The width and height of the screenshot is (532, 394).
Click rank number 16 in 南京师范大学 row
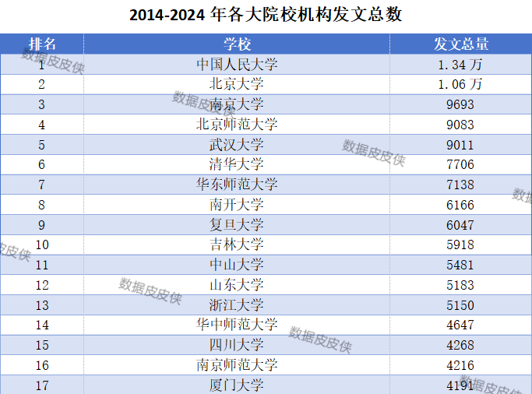point(42,365)
